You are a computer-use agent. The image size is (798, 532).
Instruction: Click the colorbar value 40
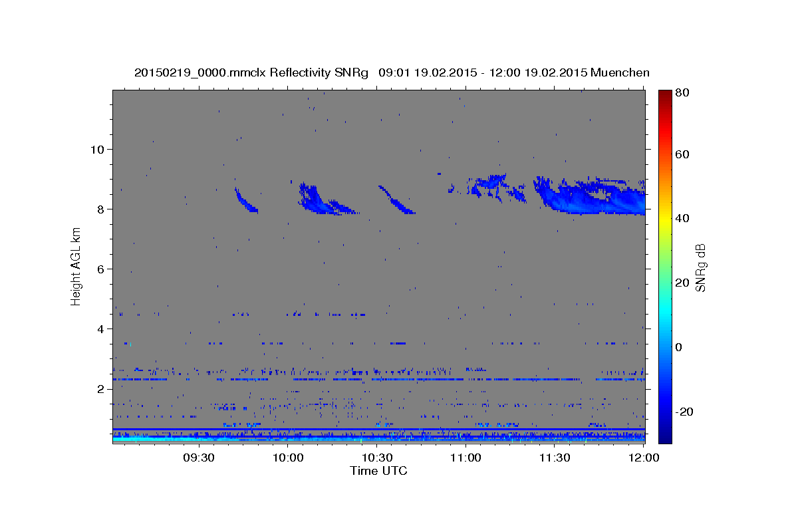coord(683,218)
